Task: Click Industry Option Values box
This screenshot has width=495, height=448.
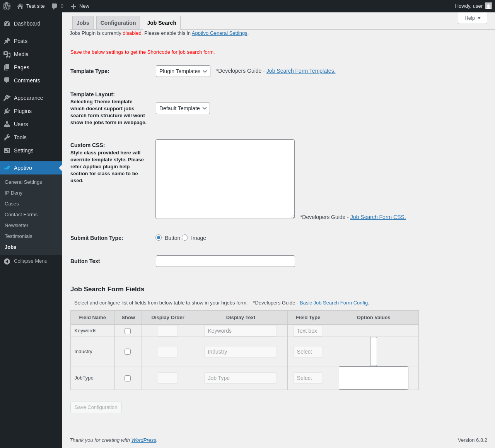Action: pos(374,351)
